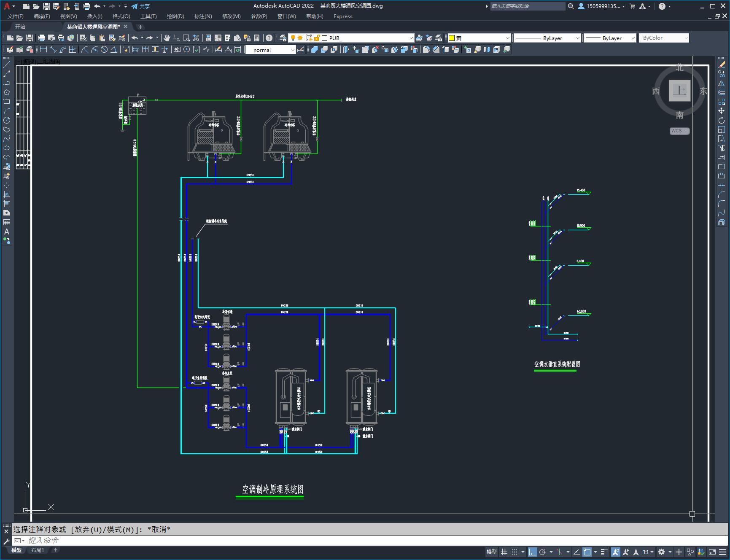
Task: Add a new drawing tab with plus button
Action: [x=140, y=27]
